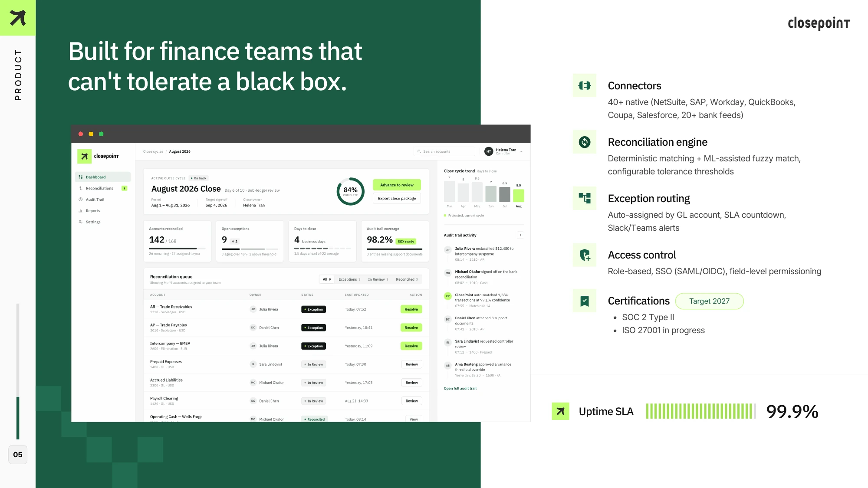Screen dimensions: 868x488
Task: Click the AB avatar beside Ama Boateng's activity
Action: tap(448, 366)
